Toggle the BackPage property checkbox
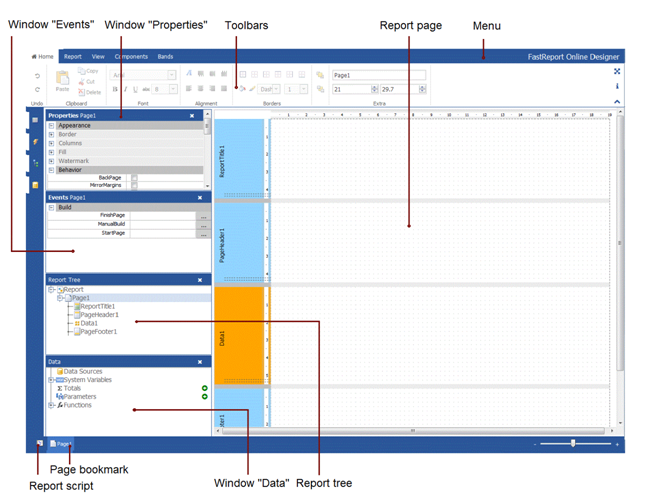The width and height of the screenshot is (650, 502). [134, 178]
